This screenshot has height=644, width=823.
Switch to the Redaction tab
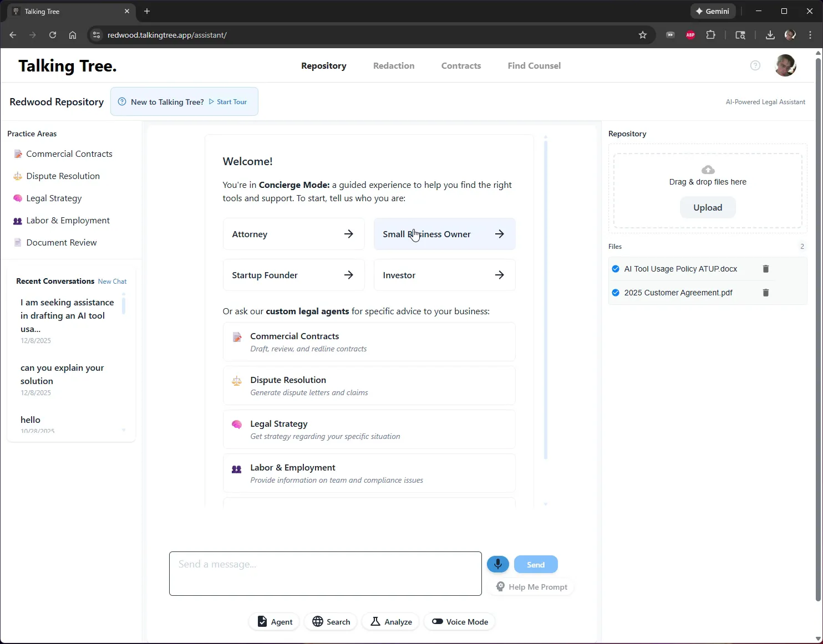tap(394, 65)
